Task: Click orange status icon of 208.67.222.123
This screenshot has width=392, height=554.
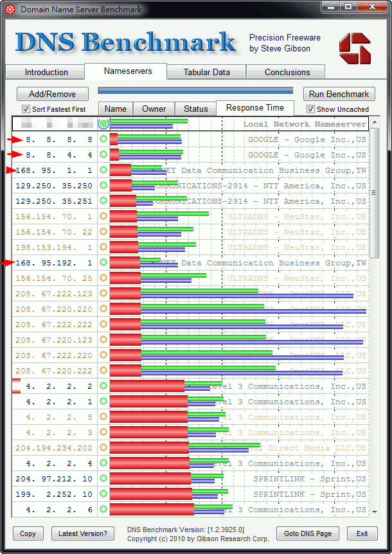Action: [103, 293]
